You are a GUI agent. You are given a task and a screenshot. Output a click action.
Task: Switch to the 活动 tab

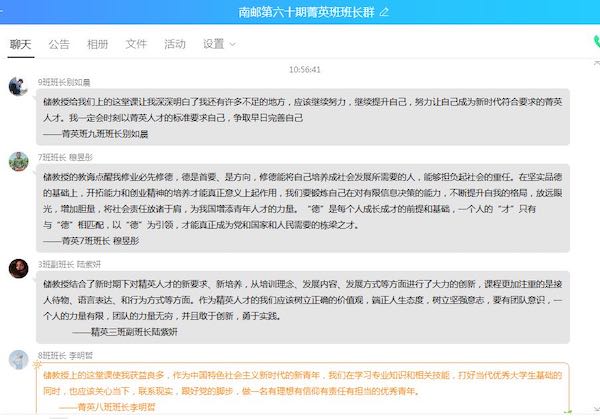click(x=174, y=44)
